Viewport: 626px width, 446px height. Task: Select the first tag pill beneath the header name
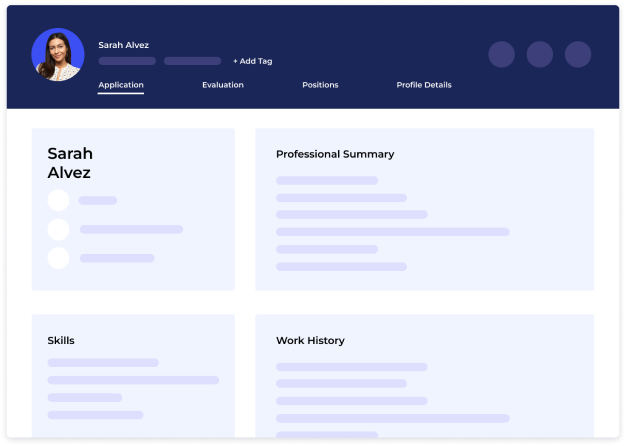[127, 61]
